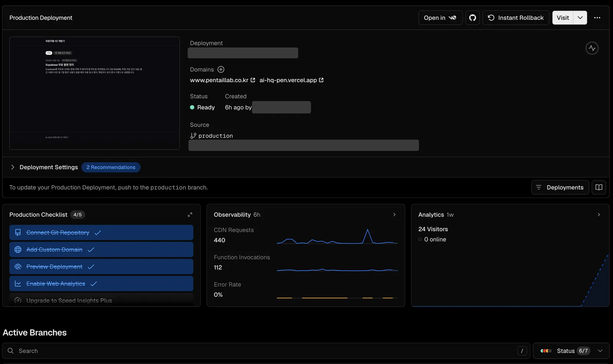Click the Visit button

[563, 18]
